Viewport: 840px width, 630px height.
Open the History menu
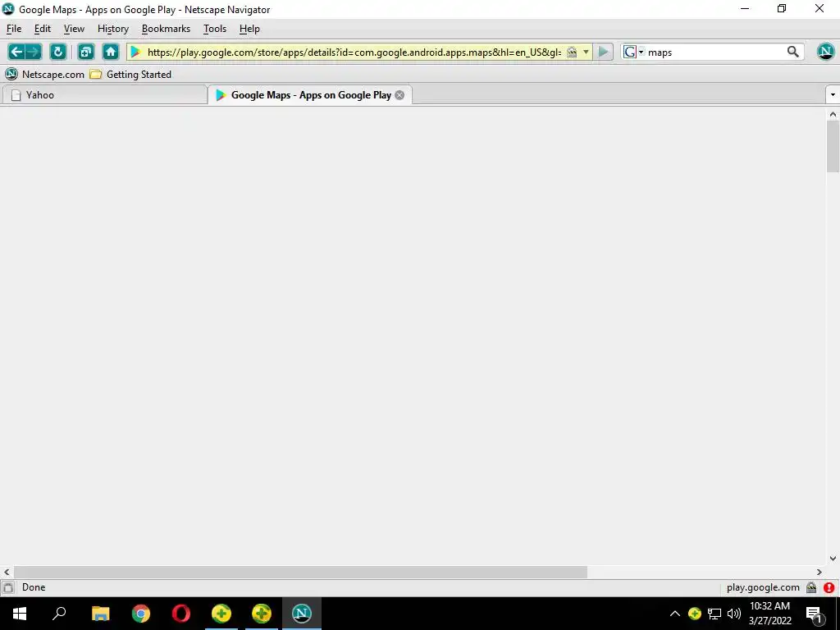point(113,29)
